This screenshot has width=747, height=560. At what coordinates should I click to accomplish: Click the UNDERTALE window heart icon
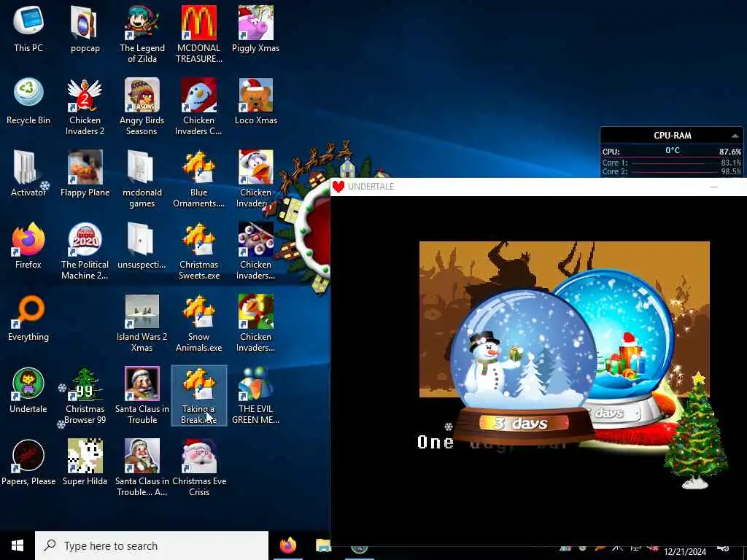point(338,187)
